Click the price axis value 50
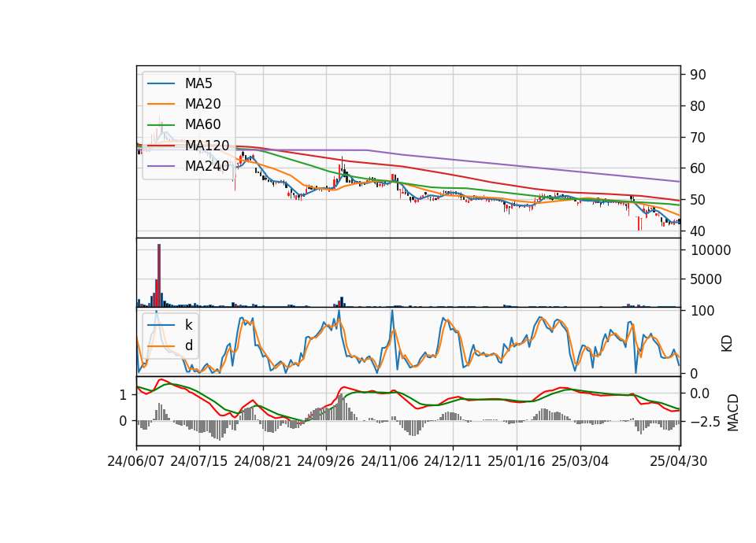This screenshot has height=543, width=756. click(698, 199)
